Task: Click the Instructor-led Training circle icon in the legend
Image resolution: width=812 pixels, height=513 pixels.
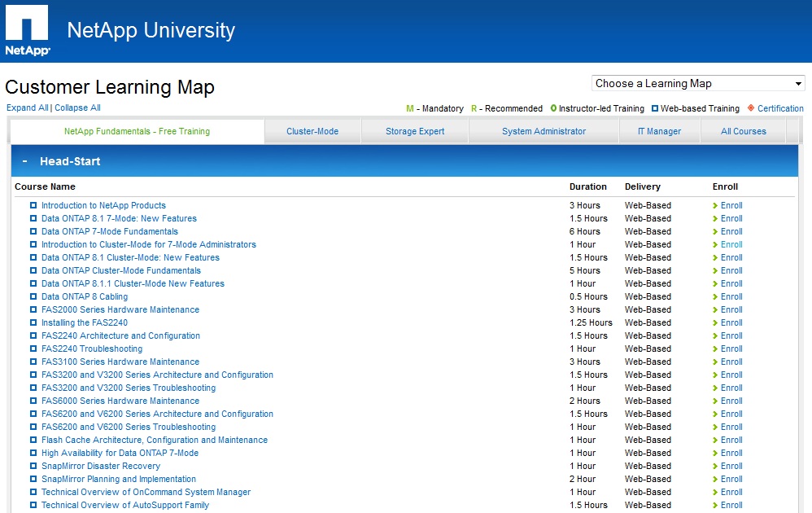Action: coord(554,108)
